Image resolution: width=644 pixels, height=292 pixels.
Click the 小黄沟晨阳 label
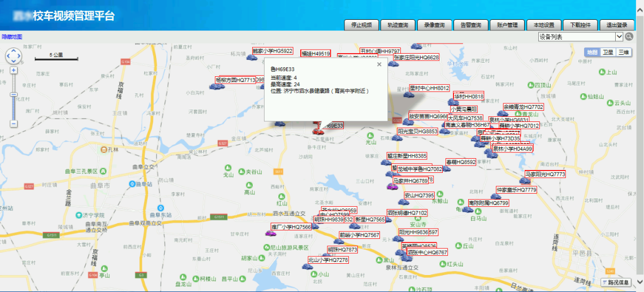464,109
